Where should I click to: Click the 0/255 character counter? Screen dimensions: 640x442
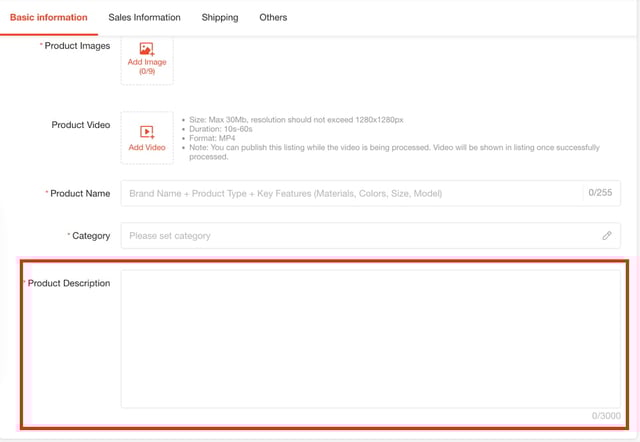tap(600, 193)
